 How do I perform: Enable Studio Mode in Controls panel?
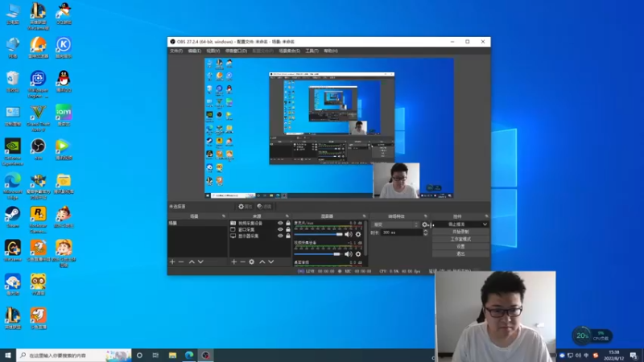460,239
